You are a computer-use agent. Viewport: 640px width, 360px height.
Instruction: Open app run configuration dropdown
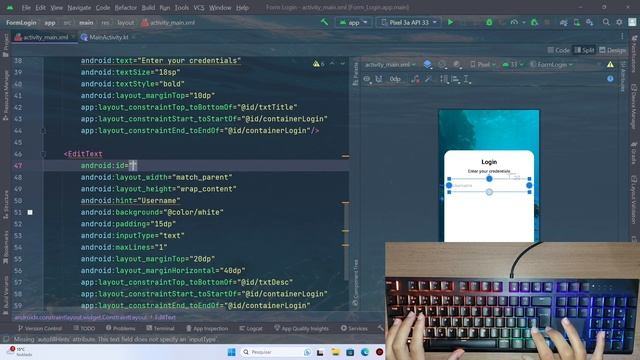point(353,22)
